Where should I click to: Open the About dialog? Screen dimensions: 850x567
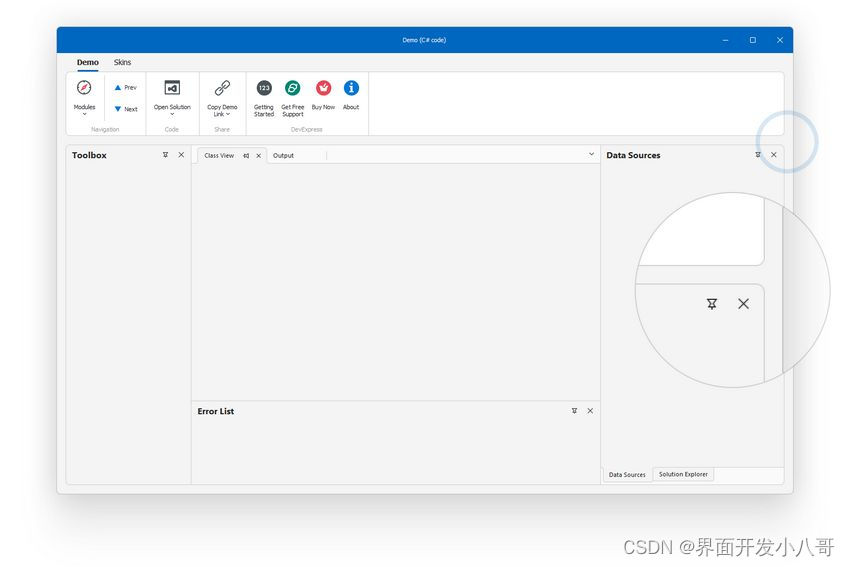pos(351,95)
